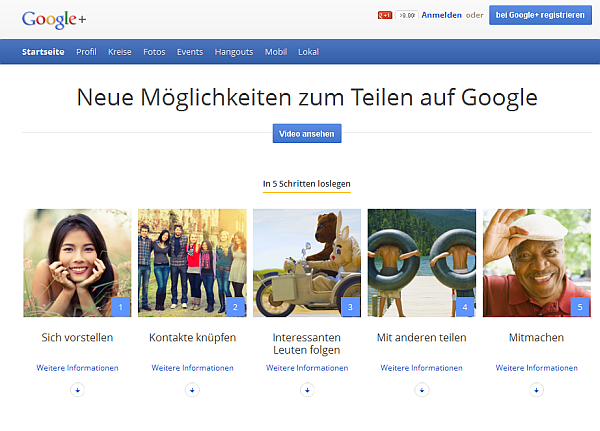Screen dimensions: 600x431
Task: Open Weitere Informationen under Interessanten Leuten folgen
Action: pyautogui.click(x=307, y=368)
